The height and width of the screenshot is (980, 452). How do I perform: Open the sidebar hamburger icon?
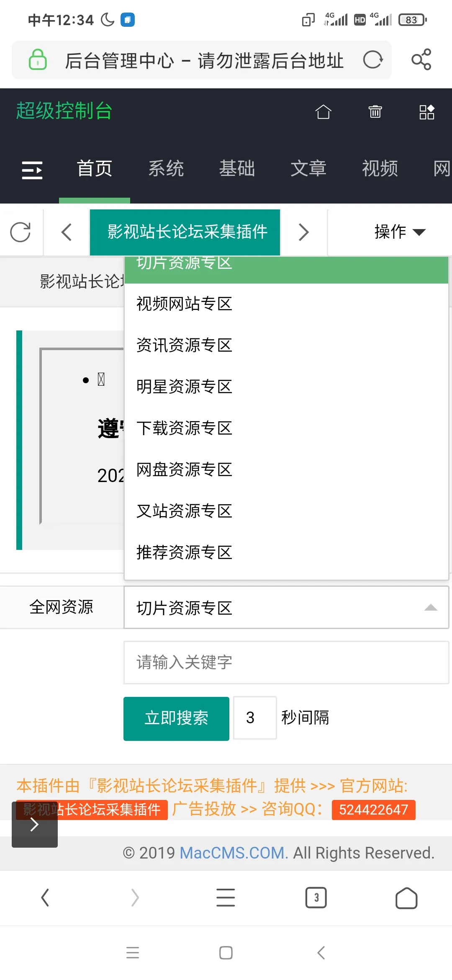[x=32, y=170]
